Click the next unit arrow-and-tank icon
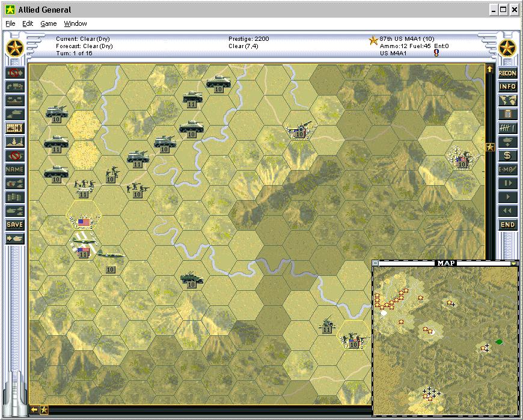Image resolution: width=523 pixels, height=420 pixels. 14,239
